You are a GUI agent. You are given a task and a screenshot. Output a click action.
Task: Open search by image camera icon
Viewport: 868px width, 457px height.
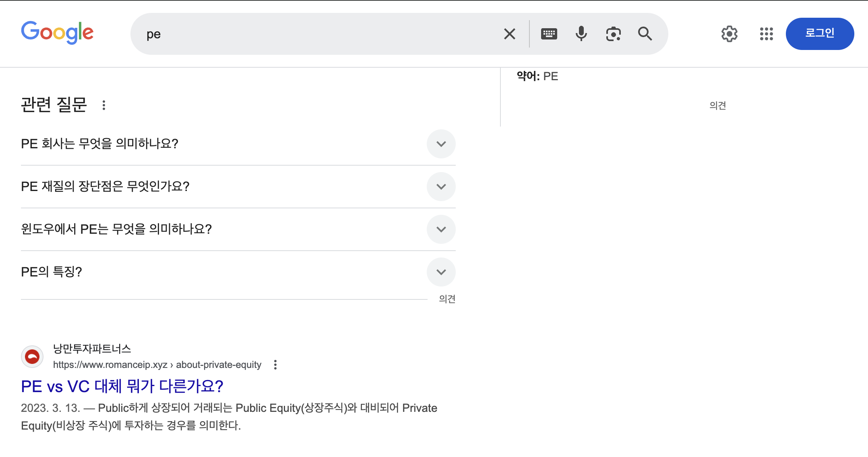(613, 34)
